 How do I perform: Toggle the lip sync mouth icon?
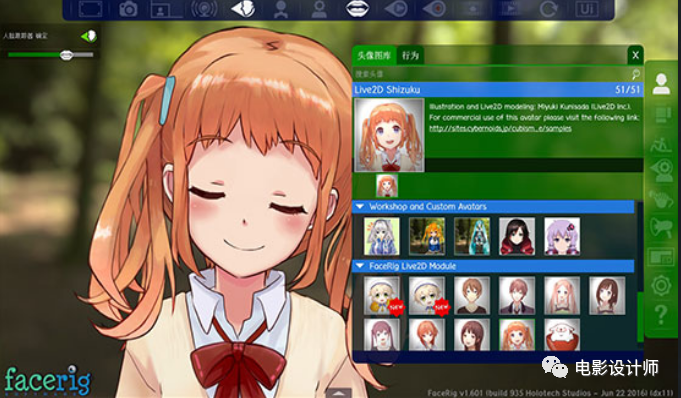click(x=357, y=9)
